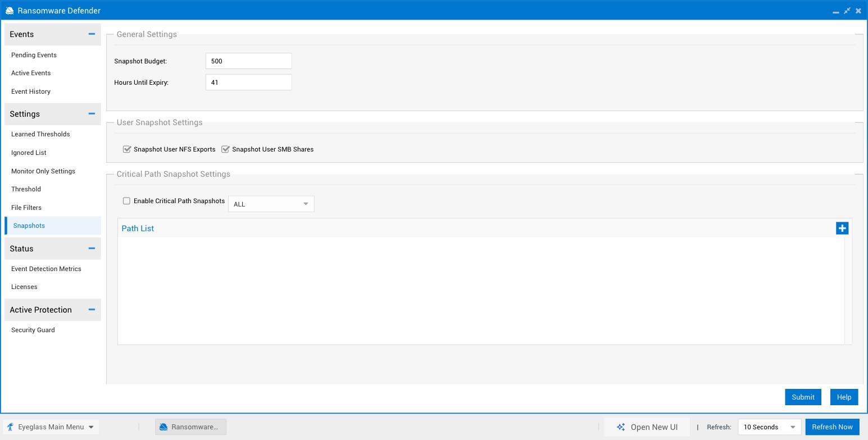
Task: Click the Help button
Action: tap(844, 397)
